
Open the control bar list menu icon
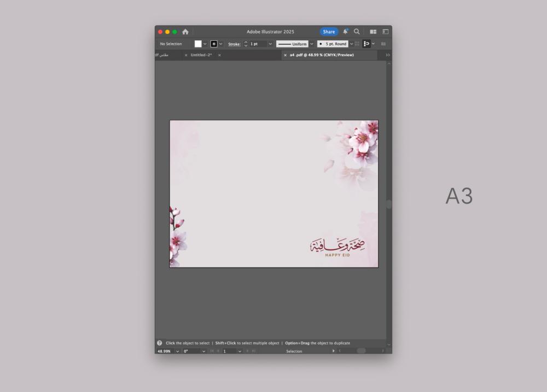[383, 44]
